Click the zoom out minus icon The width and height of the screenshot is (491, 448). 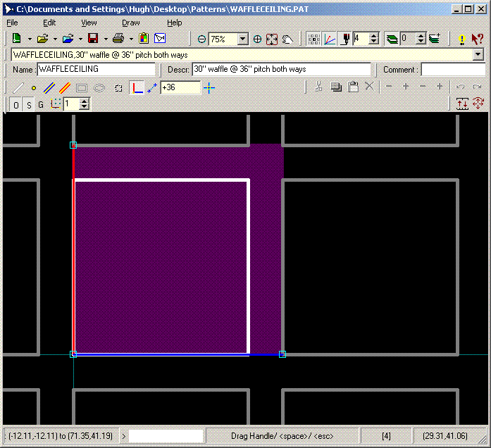click(201, 39)
